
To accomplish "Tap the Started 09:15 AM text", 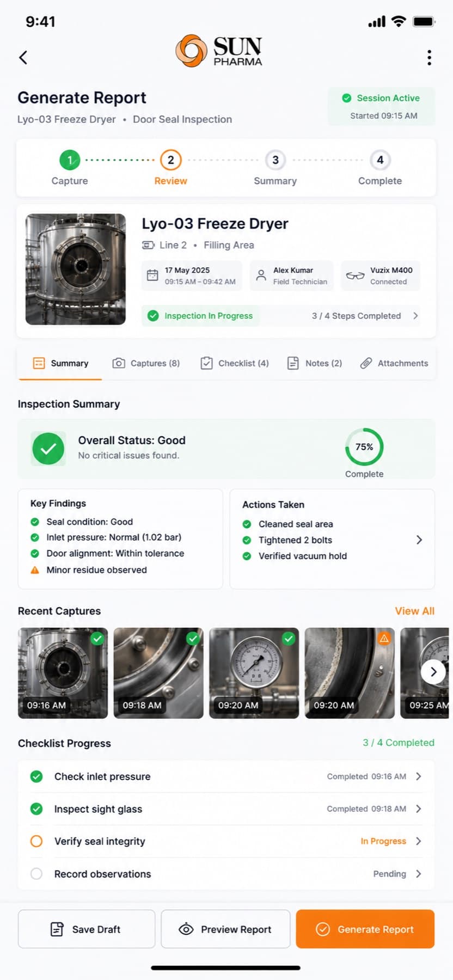I will pos(384,115).
